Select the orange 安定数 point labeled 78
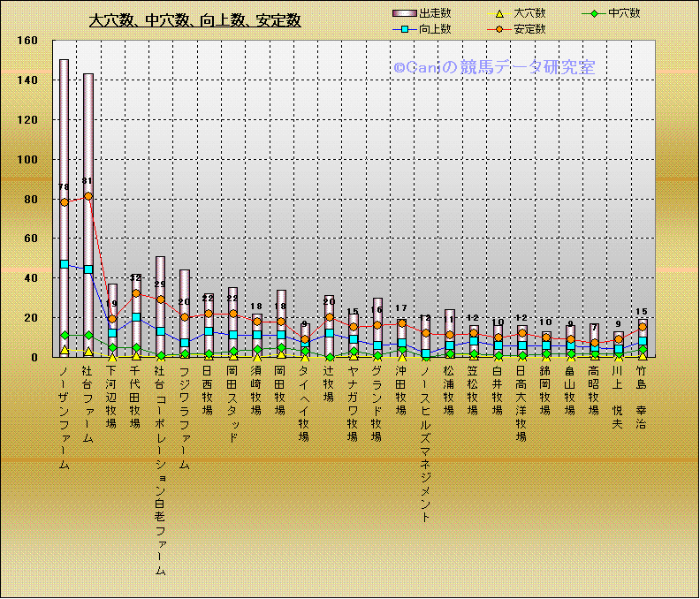The width and height of the screenshot is (700, 599). (65, 202)
